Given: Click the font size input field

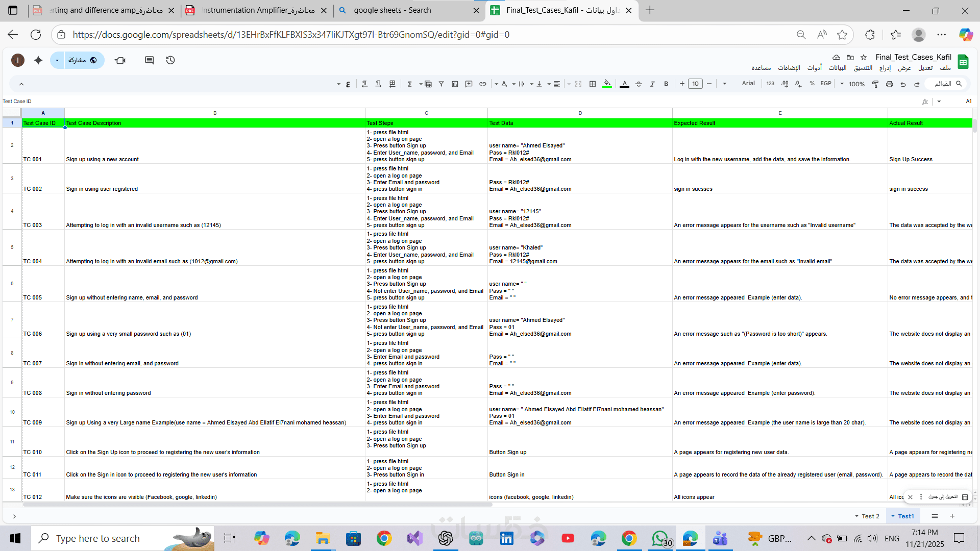Looking at the screenshot, I should (x=695, y=84).
